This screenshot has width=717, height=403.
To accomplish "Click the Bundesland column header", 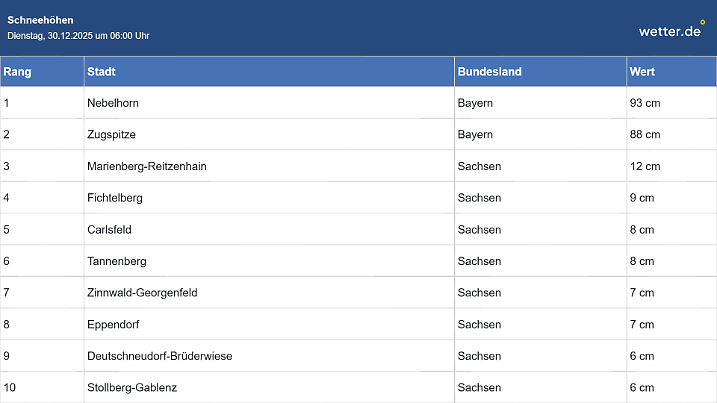I will click(489, 72).
